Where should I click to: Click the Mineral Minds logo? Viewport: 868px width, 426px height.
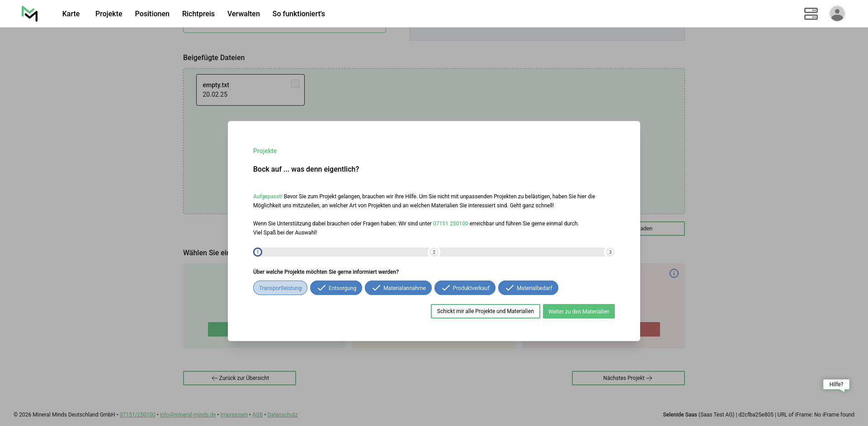click(x=30, y=14)
